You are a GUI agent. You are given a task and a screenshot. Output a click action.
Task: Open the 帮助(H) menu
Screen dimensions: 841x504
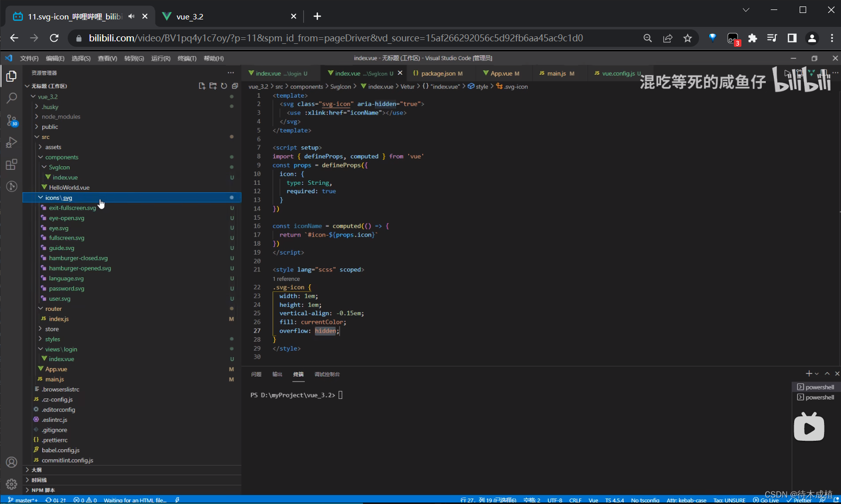click(x=214, y=58)
